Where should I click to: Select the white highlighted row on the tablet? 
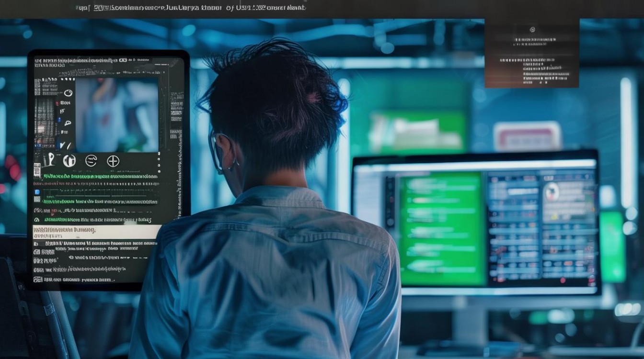tap(96, 232)
